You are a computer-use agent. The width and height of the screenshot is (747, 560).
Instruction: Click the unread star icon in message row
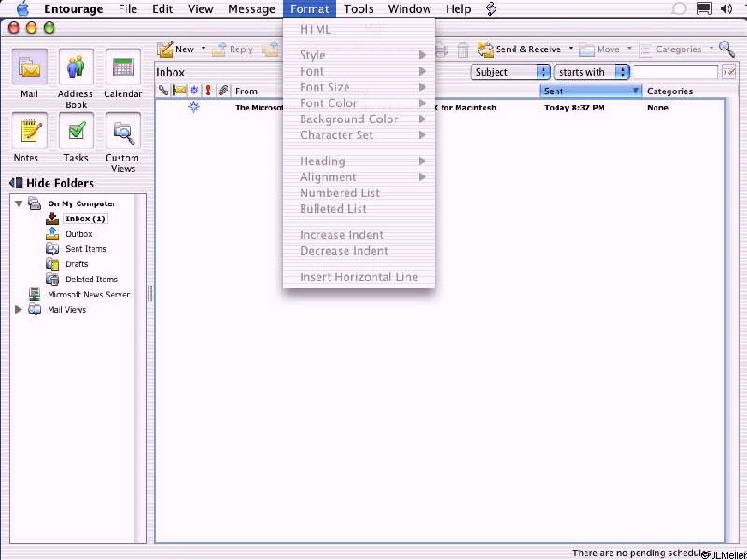(194, 106)
